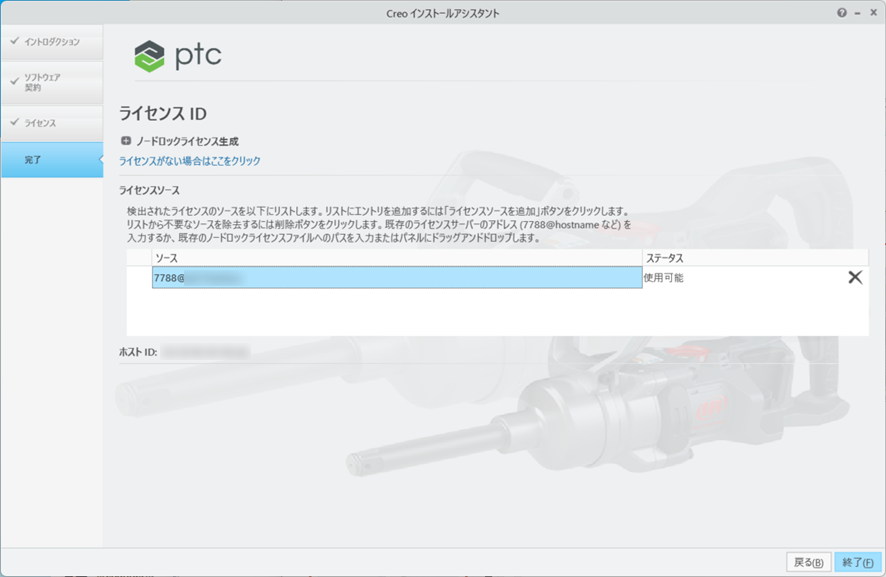
Task: Switch to the ライセンス step
Action: 40,123
